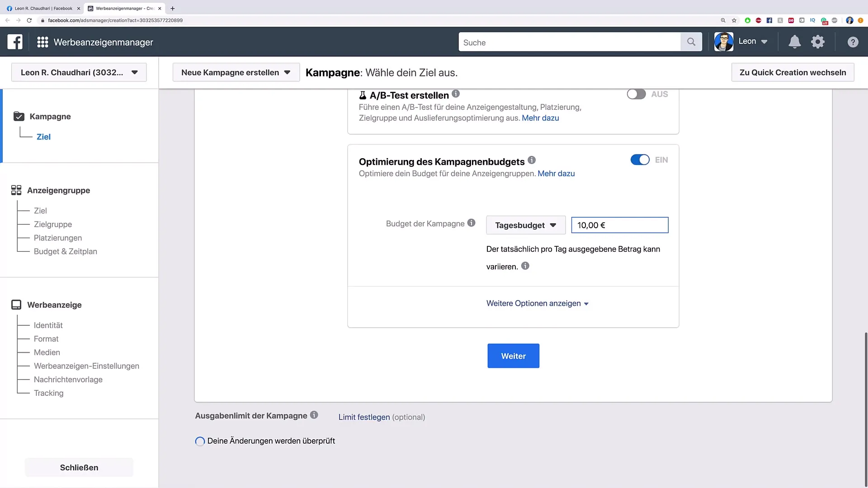
Task: Select Platzierungen in sidebar
Action: point(58,238)
